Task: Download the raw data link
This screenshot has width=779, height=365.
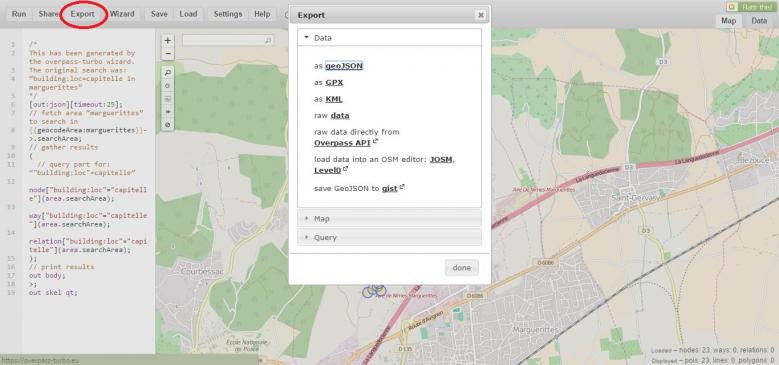Action: pos(340,116)
